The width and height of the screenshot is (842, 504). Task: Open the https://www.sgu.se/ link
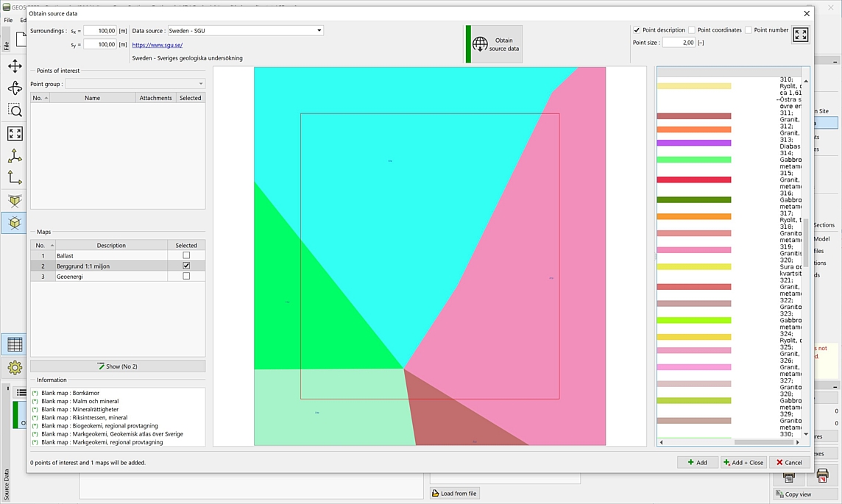pyautogui.click(x=158, y=45)
